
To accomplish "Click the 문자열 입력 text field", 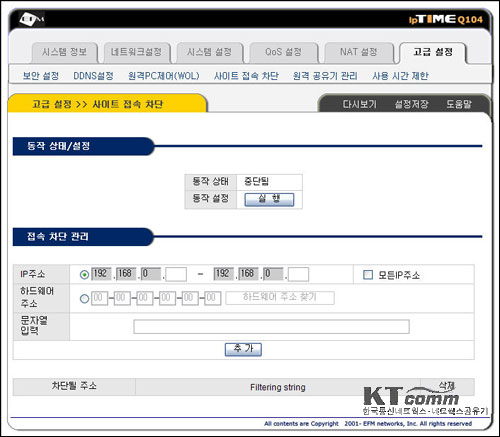I will tap(271, 326).
